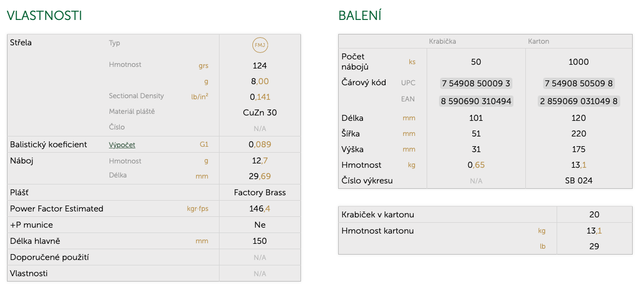Click the +P munice value Ne
This screenshot has height=301, width=644.
tap(260, 225)
